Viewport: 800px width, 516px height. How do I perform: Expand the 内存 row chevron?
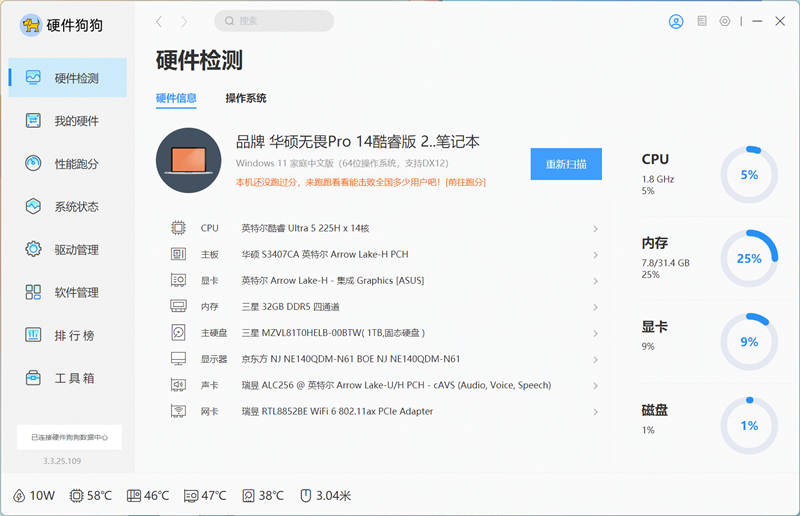[595, 307]
